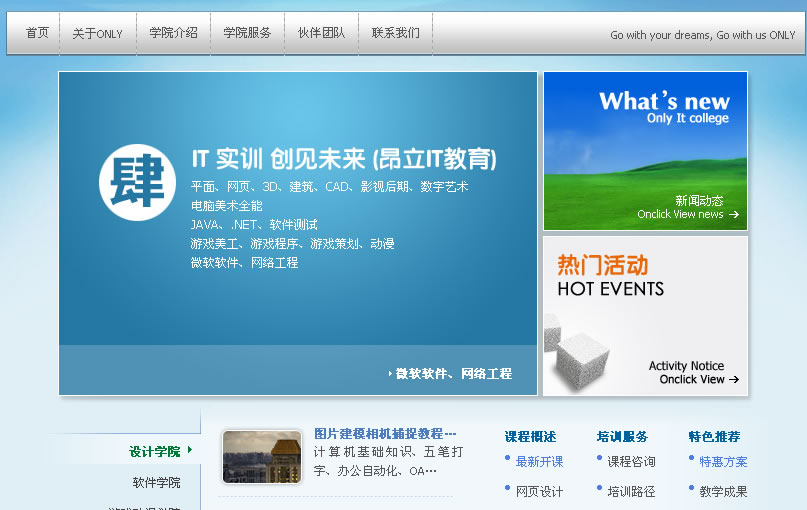
Task: Click the 平面、网页、3D、建筑 course line
Action: (329, 186)
